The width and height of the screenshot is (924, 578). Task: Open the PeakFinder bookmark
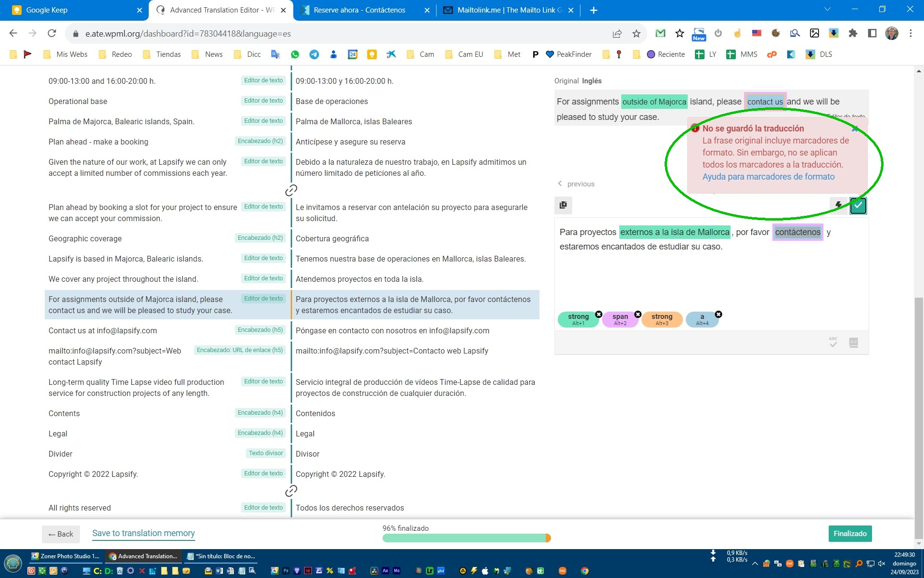[569, 54]
